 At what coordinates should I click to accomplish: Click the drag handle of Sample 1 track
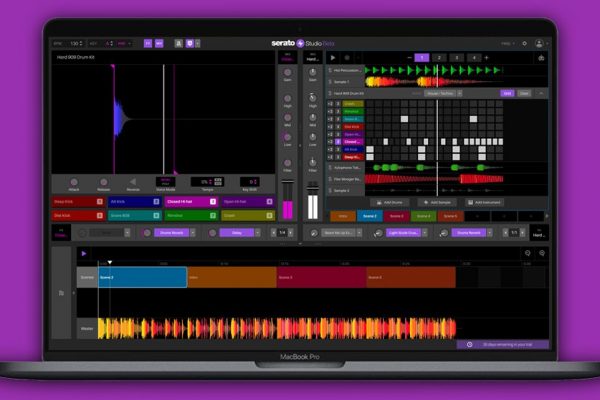pyautogui.click(x=330, y=82)
